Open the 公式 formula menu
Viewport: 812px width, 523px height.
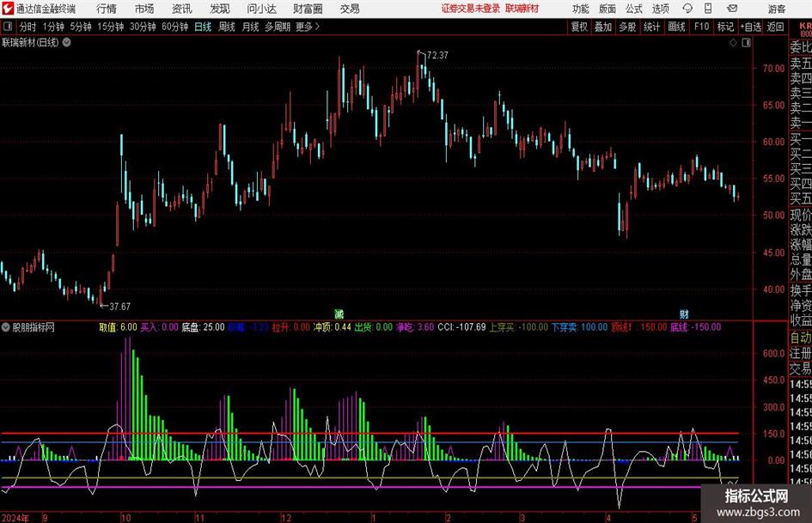(633, 9)
